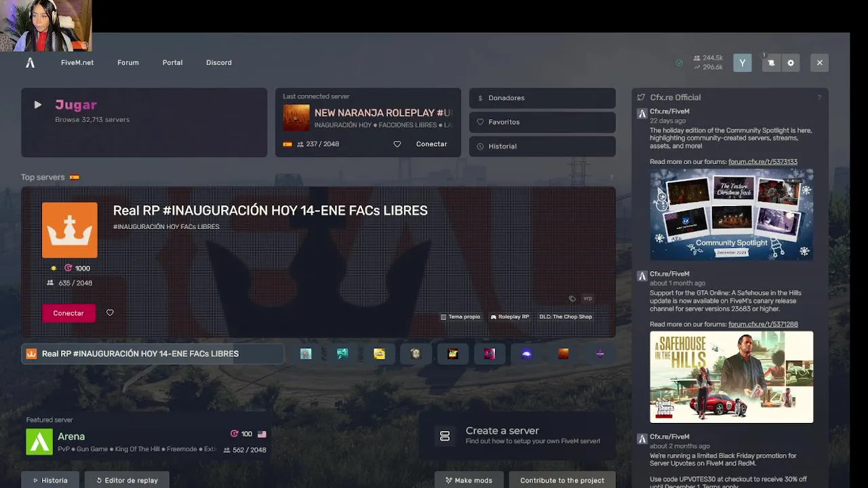This screenshot has height=488, width=868.
Task: Toggle the favorite heart for Real RP
Action: pyautogui.click(x=110, y=312)
